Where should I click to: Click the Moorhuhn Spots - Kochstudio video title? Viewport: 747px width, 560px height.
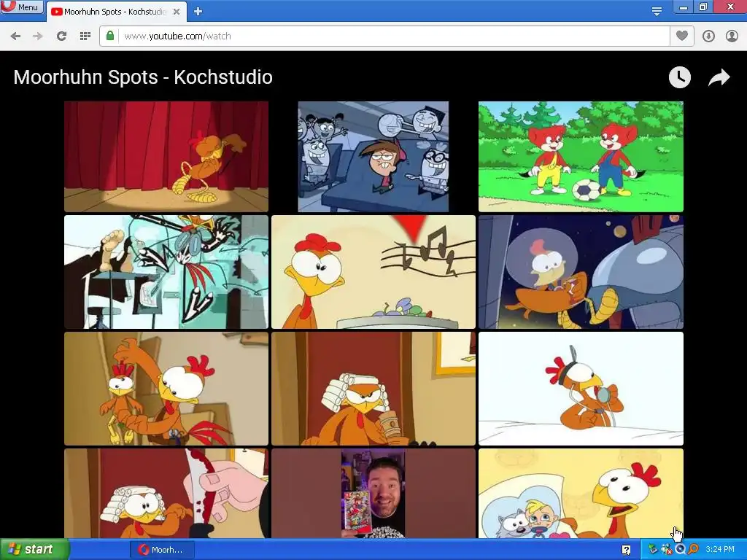click(x=143, y=77)
